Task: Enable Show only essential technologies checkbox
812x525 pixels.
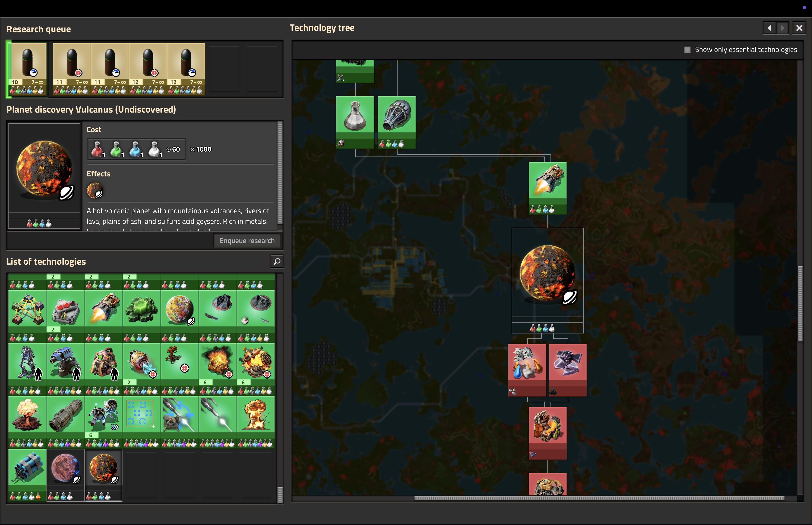Action: (687, 50)
